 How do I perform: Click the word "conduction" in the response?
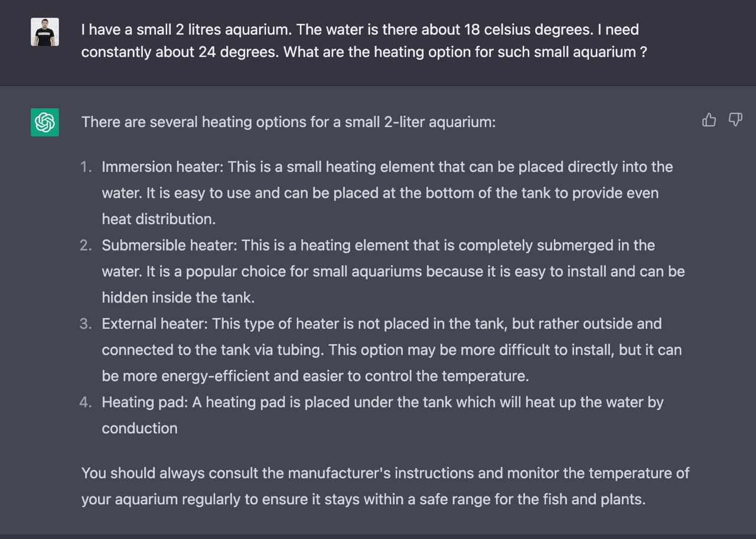[x=139, y=428]
